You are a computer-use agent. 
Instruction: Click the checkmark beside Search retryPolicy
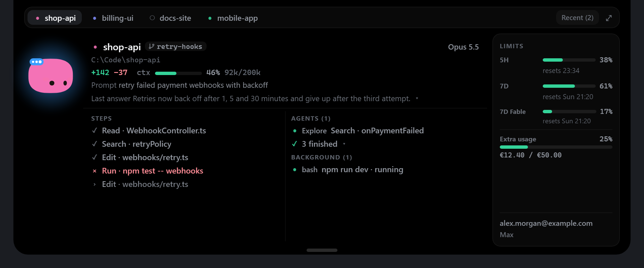click(95, 144)
